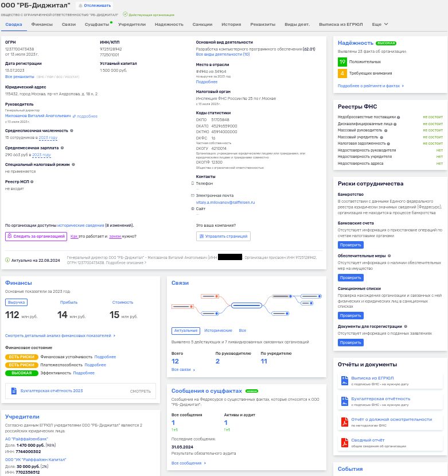448x476 pixels.
Task: Switch financial indicator to Прибыль
Action: (69, 302)
